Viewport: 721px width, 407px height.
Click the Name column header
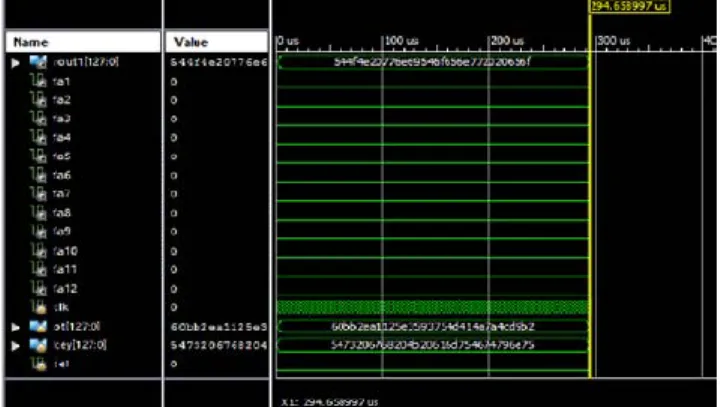[x=83, y=42]
